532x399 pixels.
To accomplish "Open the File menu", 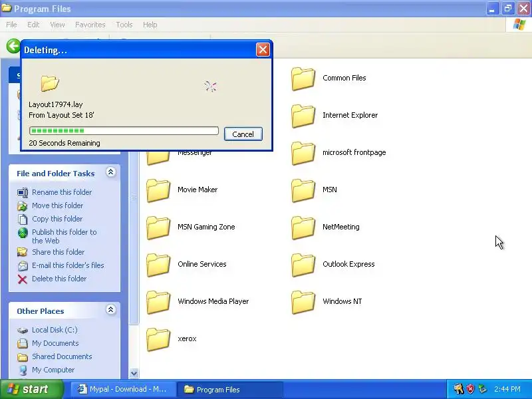I will 11,25.
